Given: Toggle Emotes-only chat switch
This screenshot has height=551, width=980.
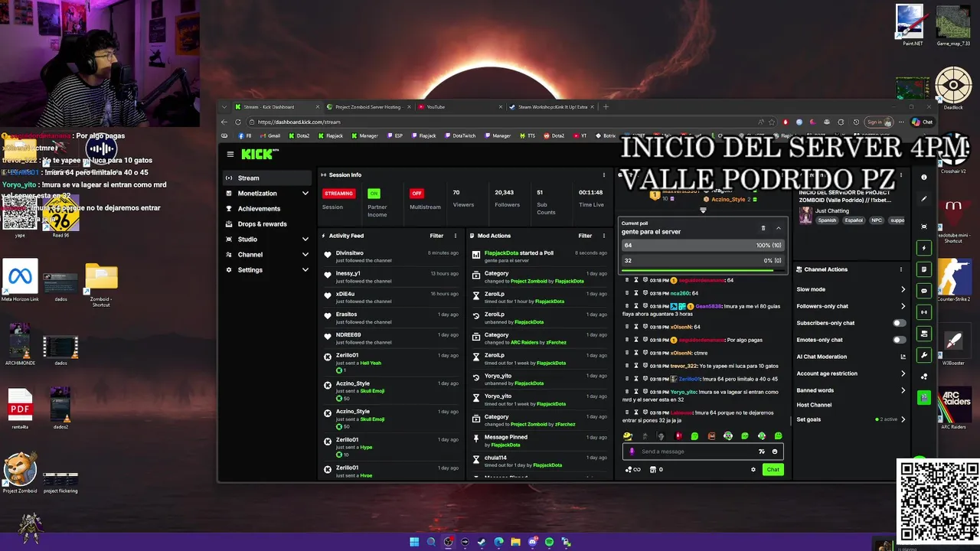Looking at the screenshot, I should [x=900, y=340].
